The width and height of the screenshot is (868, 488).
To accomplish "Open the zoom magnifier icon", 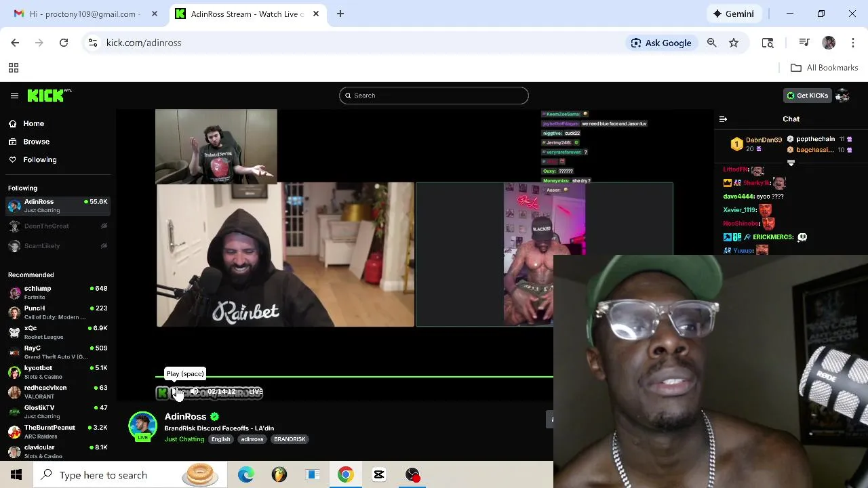I will click(x=711, y=43).
